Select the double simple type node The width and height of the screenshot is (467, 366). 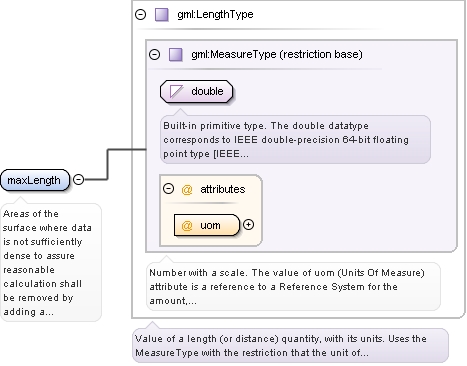tap(196, 91)
